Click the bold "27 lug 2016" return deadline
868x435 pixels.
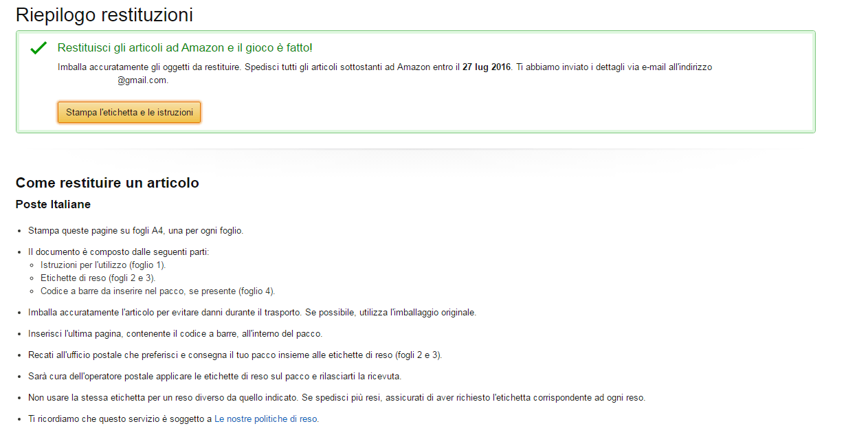[487, 67]
